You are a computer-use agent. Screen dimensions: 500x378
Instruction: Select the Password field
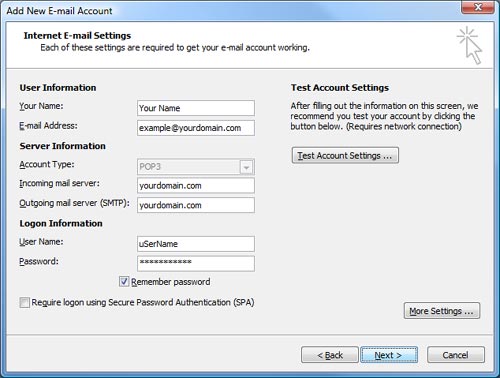tap(196, 263)
